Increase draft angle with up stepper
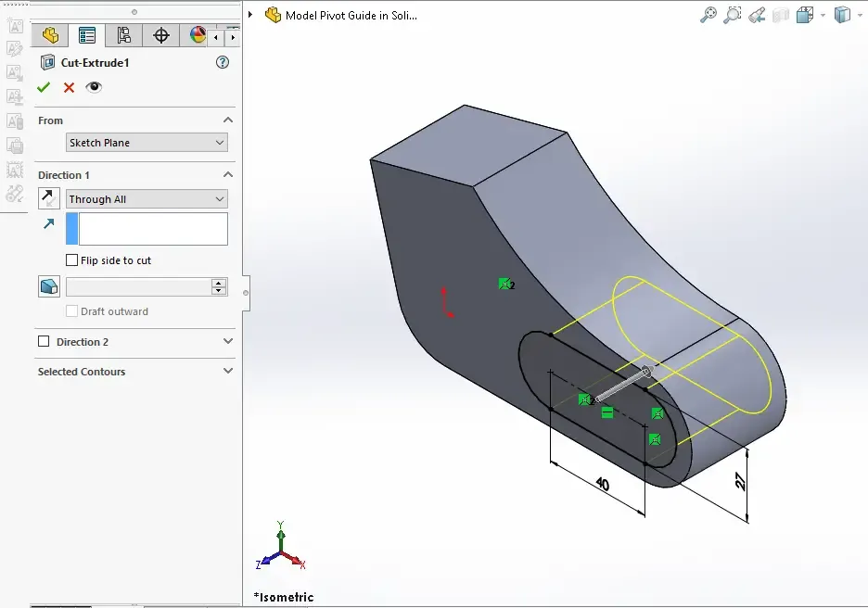 (219, 282)
